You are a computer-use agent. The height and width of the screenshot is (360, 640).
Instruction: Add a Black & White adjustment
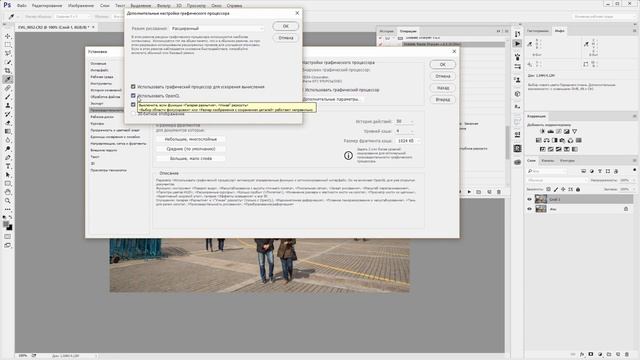pos(555,140)
